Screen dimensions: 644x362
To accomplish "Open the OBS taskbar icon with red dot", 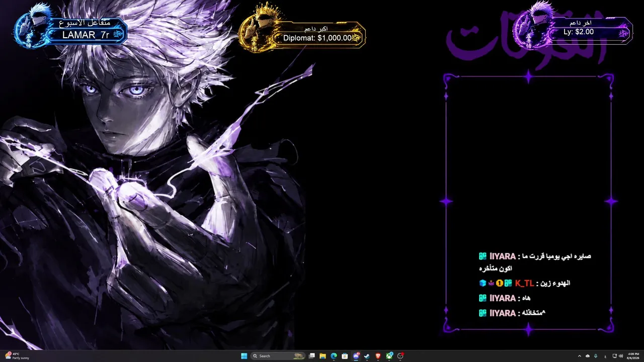I will [400, 356].
